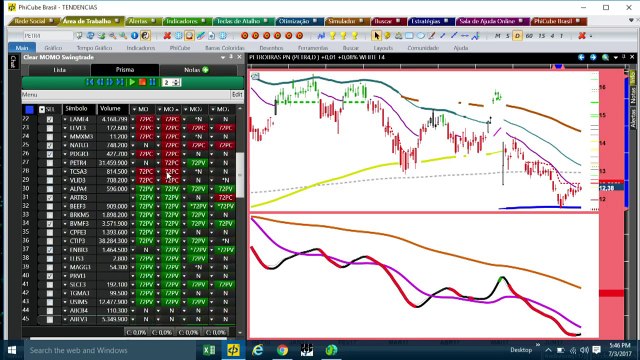Click the highlighted chart window icon in toolbar
640x360 pixels.
point(189,36)
